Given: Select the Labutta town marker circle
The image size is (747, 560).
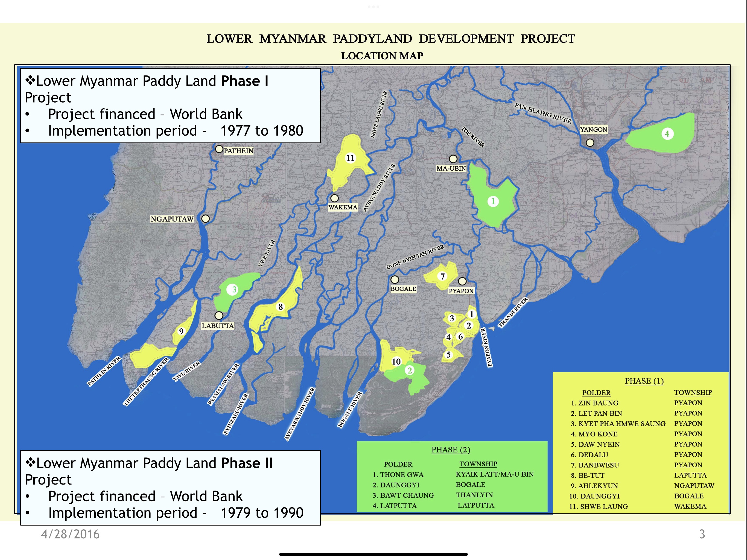Looking at the screenshot, I should 219,316.
